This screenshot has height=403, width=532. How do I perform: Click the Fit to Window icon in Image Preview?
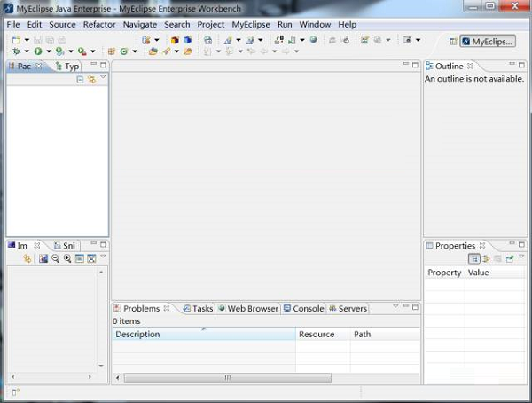(x=91, y=258)
